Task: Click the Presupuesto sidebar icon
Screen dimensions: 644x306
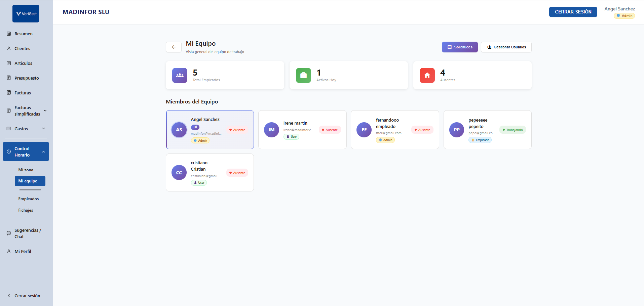Action: pos(8,78)
